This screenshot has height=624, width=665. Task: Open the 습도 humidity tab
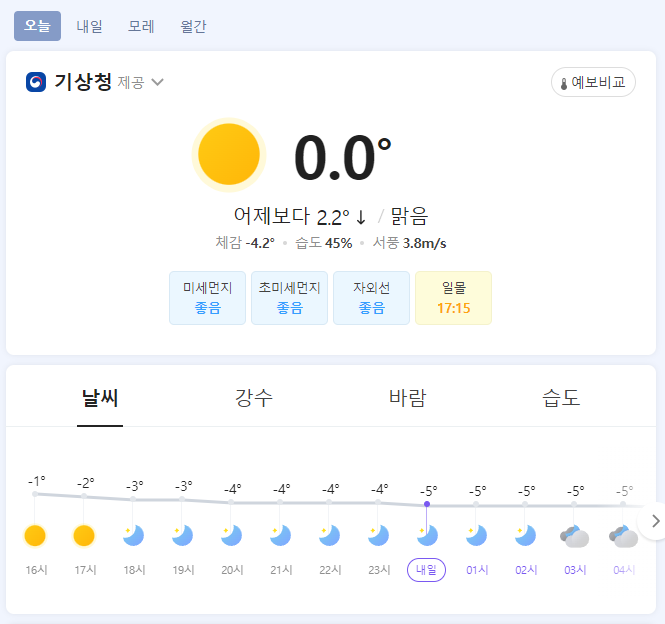561,398
